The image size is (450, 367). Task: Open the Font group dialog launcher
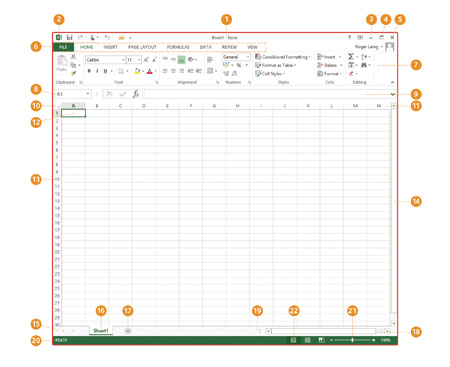tap(157, 82)
